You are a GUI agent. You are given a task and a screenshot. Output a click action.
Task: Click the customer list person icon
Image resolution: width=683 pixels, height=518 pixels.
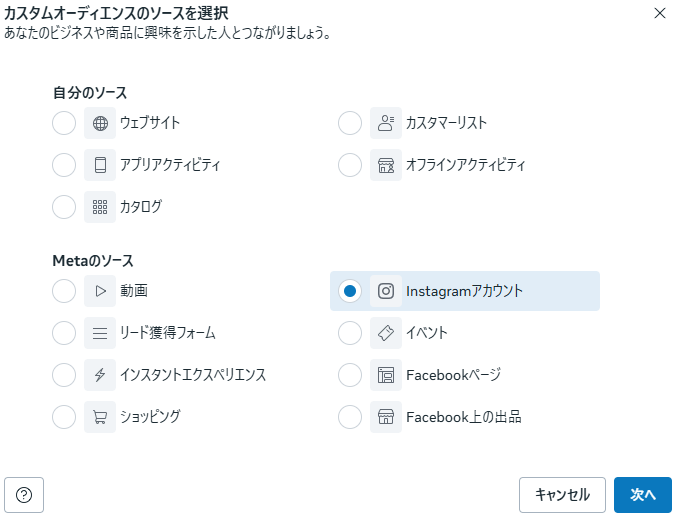click(386, 123)
